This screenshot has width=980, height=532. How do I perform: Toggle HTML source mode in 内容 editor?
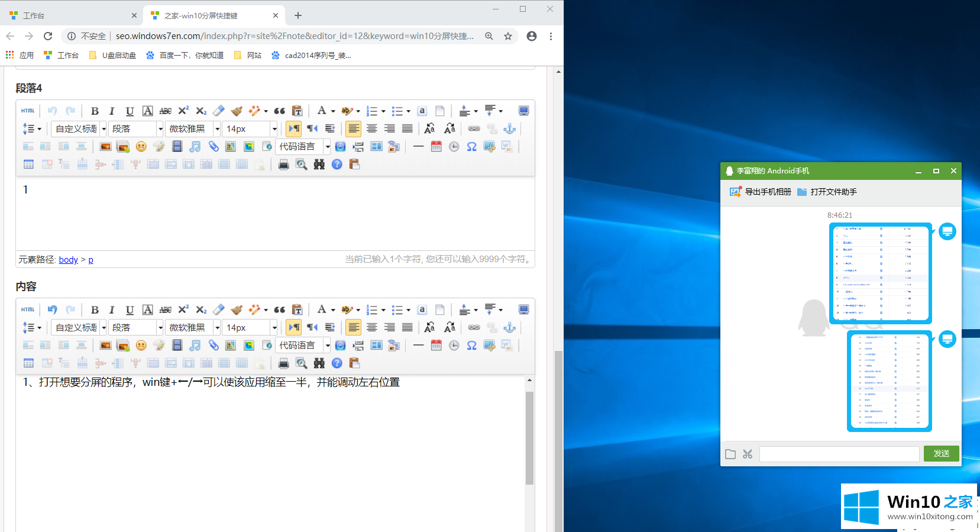[x=28, y=309]
